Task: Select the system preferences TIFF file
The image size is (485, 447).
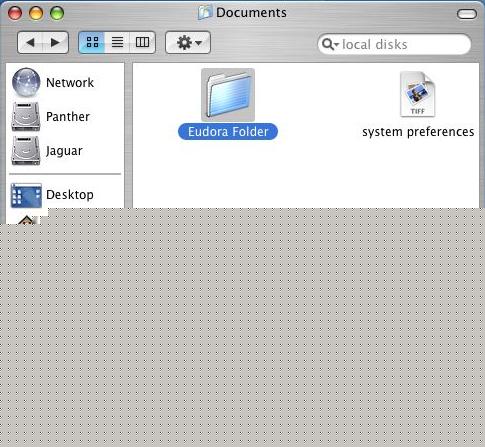Action: click(418, 94)
